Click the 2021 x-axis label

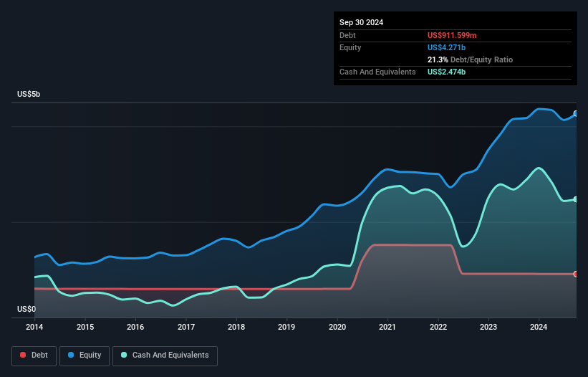tap(387, 327)
